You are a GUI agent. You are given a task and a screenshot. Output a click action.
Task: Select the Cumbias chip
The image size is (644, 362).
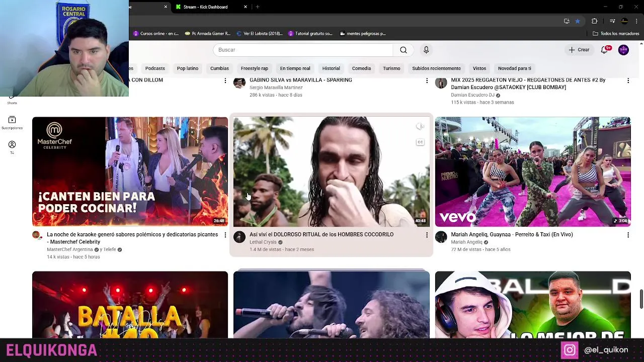coord(219,68)
